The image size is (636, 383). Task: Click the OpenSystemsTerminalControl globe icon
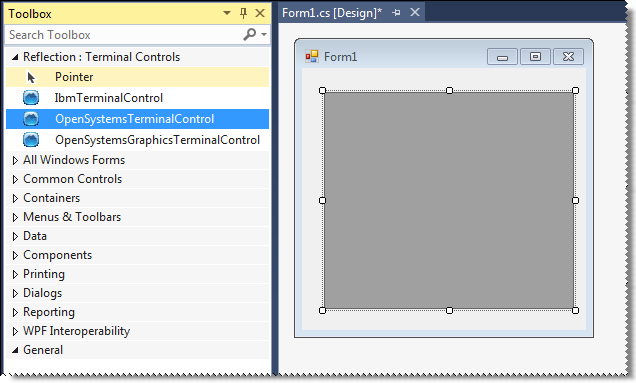[x=31, y=119]
